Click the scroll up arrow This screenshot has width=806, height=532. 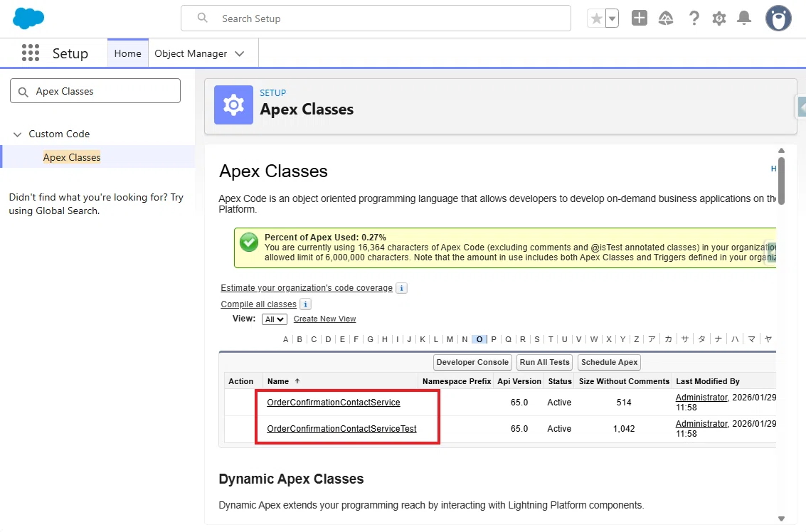point(781,151)
